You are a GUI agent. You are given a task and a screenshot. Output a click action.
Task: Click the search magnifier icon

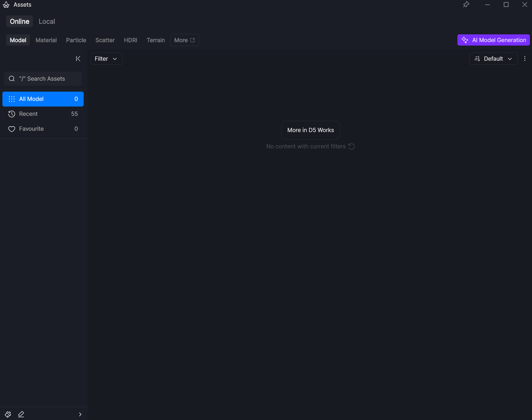point(12,79)
